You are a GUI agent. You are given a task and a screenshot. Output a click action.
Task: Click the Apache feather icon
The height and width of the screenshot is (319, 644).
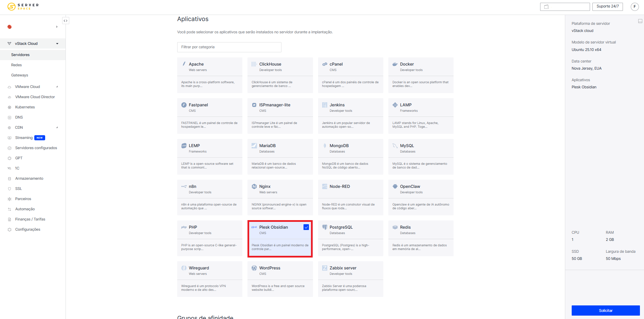(184, 64)
